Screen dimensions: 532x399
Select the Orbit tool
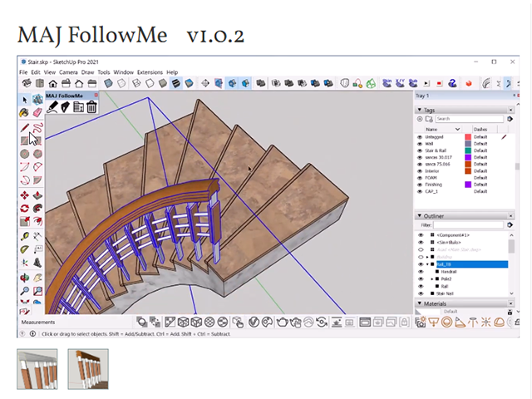[x=24, y=278]
